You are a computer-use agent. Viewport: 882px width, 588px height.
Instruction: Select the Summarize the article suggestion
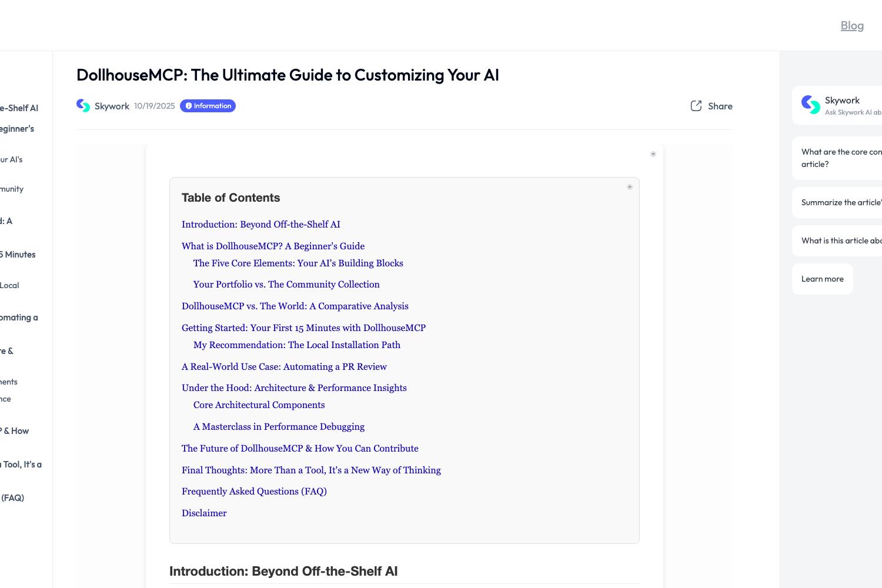(841, 202)
